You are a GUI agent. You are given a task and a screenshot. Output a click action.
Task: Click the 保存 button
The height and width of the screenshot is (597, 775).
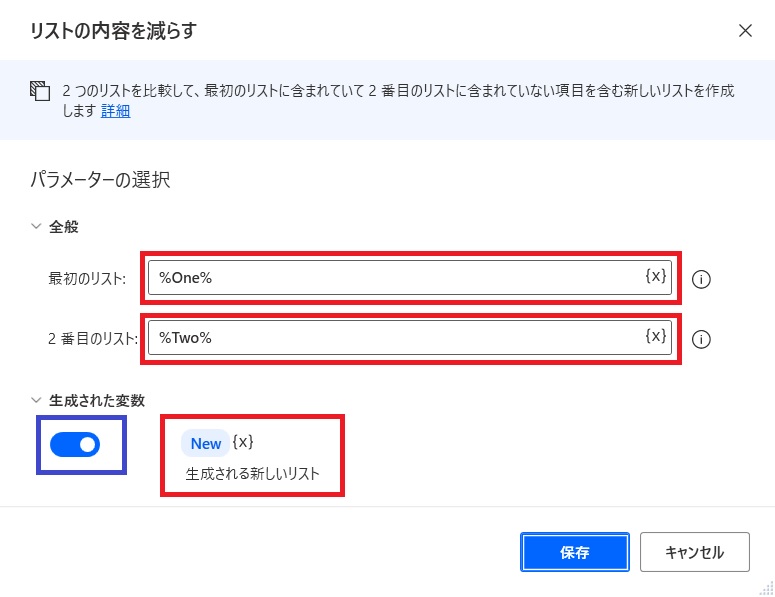pos(575,552)
